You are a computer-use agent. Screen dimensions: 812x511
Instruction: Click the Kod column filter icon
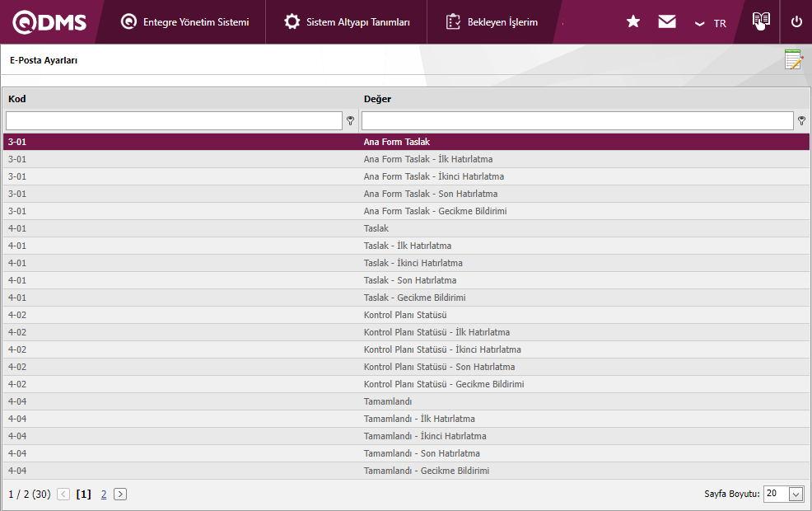(x=350, y=121)
